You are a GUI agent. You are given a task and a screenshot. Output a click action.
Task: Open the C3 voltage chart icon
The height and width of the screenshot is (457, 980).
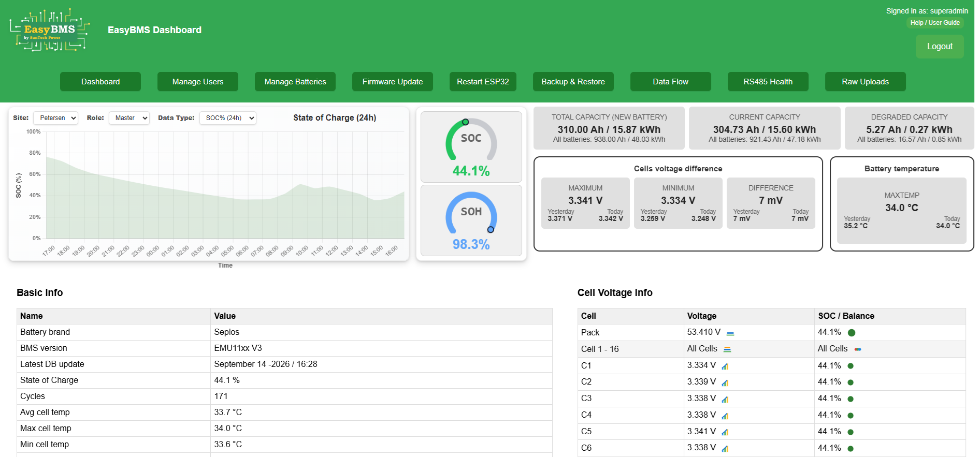pyautogui.click(x=725, y=400)
